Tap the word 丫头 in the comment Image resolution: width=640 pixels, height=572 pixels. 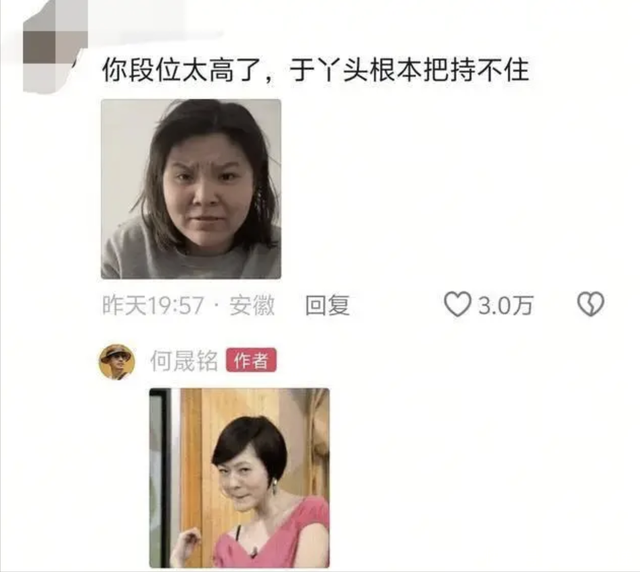click(x=341, y=70)
